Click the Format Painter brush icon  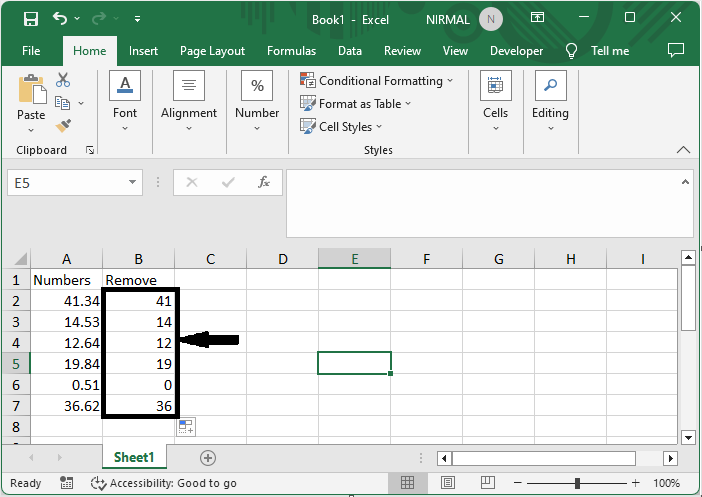click(63, 126)
